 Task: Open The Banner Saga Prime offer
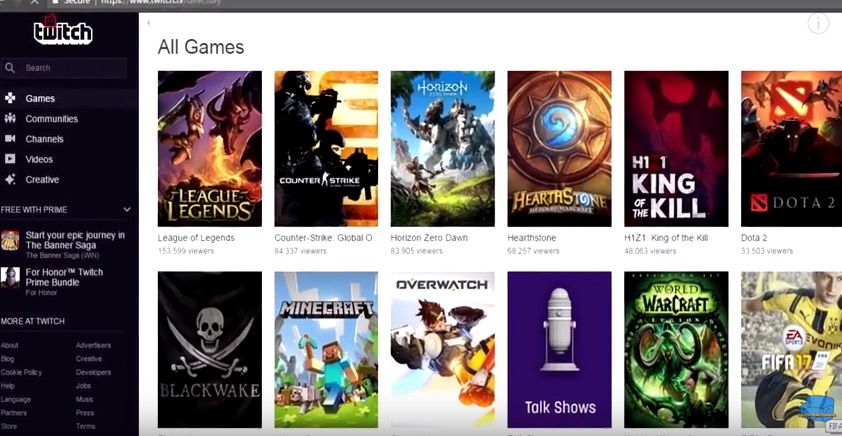75,245
